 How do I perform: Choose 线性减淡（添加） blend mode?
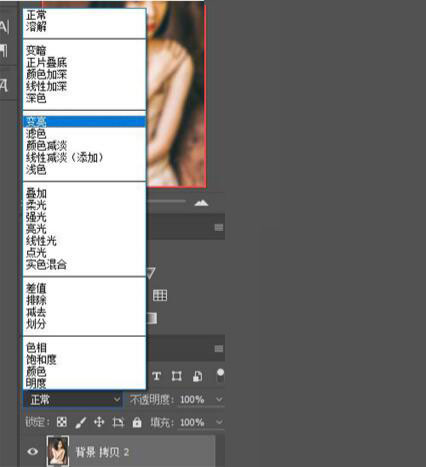pyautogui.click(x=84, y=157)
